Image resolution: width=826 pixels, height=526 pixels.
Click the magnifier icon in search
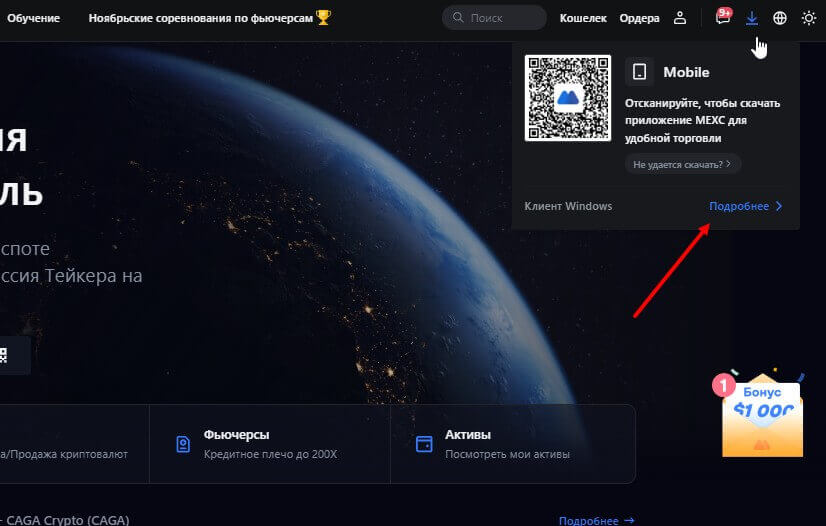tap(458, 18)
